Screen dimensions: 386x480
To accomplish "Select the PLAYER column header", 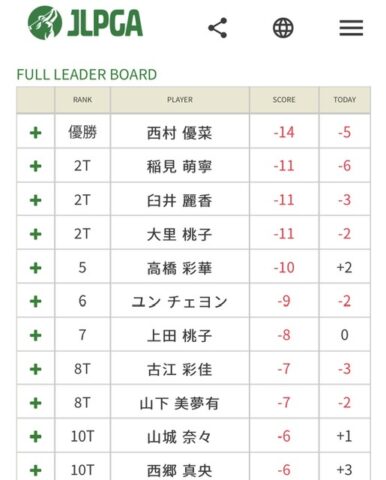I will [x=180, y=100].
